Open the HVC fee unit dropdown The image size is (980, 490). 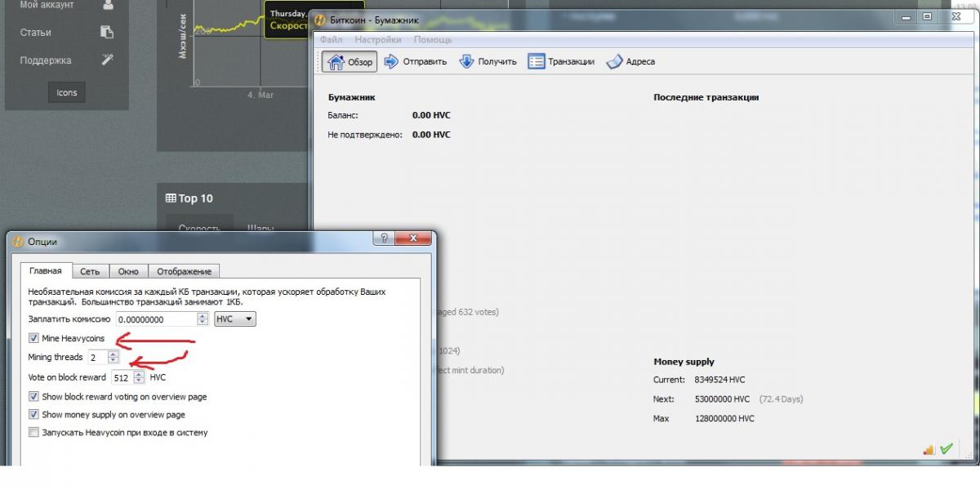click(235, 319)
